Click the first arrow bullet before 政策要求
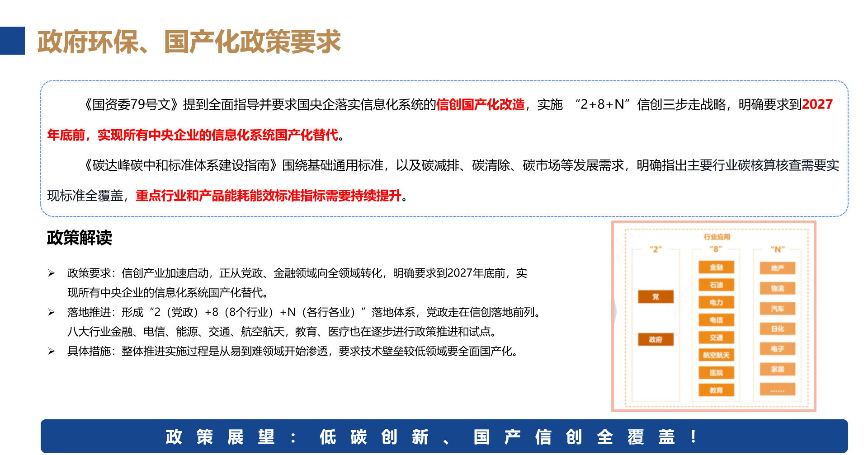Screen dimensions: 868x455 point(52,273)
